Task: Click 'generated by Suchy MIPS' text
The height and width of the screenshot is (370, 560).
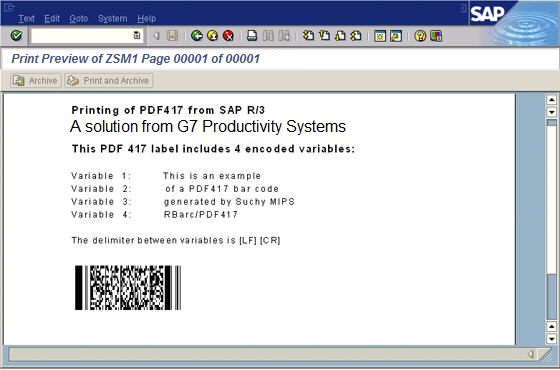Action: pos(229,202)
